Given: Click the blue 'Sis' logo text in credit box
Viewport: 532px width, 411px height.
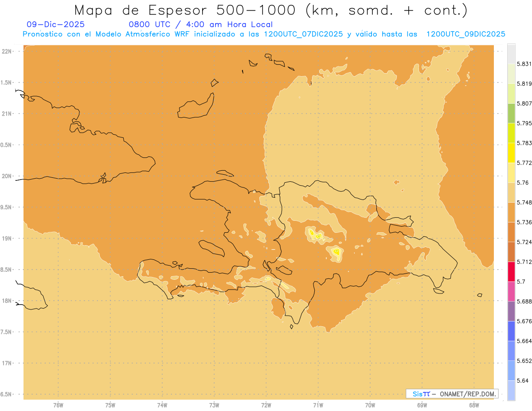Looking at the screenshot, I should (417, 394).
